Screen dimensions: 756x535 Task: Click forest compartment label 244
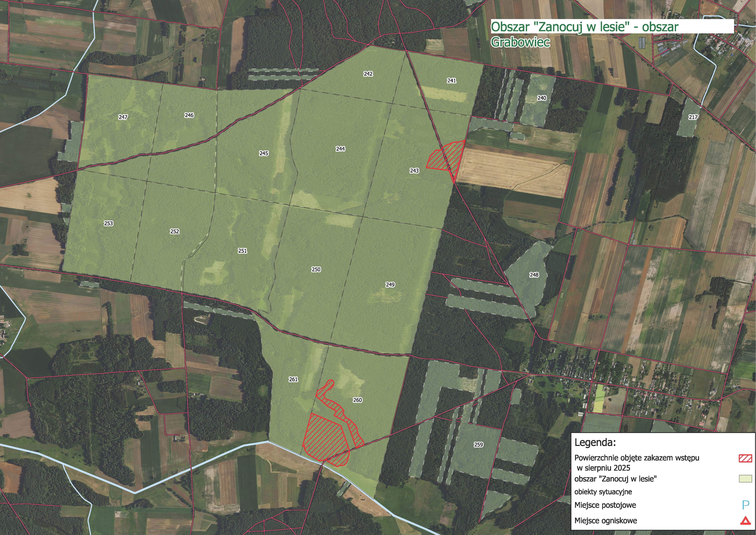[340, 149]
